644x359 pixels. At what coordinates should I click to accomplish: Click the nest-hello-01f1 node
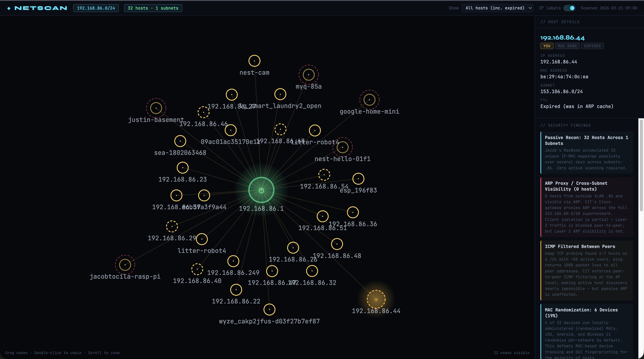(343, 147)
